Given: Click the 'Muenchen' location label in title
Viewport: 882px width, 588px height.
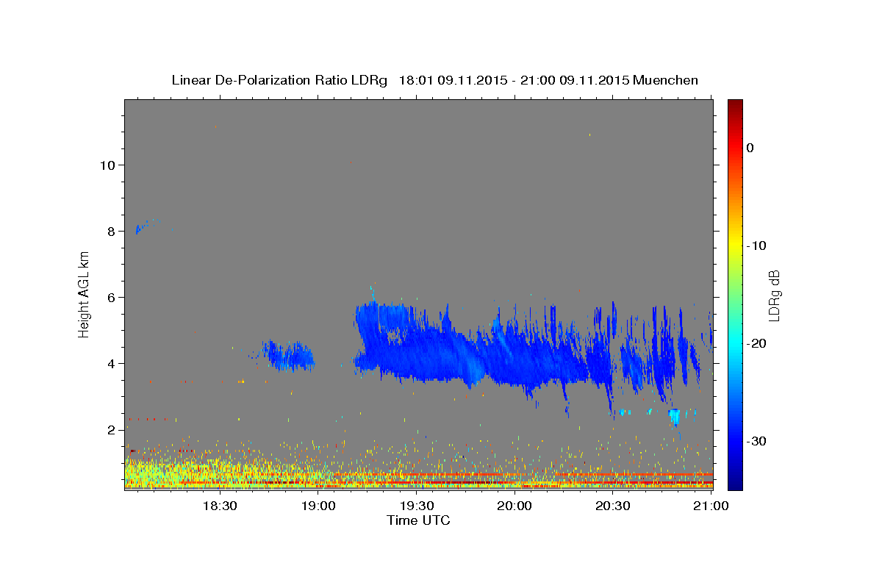Looking at the screenshot, I should pos(666,80).
